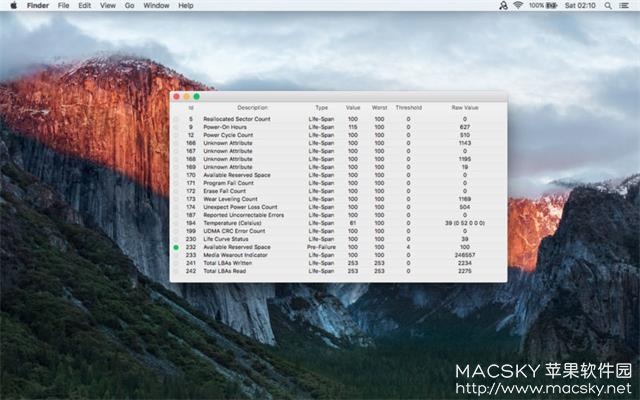Click the green status dot on row 232

(176, 247)
